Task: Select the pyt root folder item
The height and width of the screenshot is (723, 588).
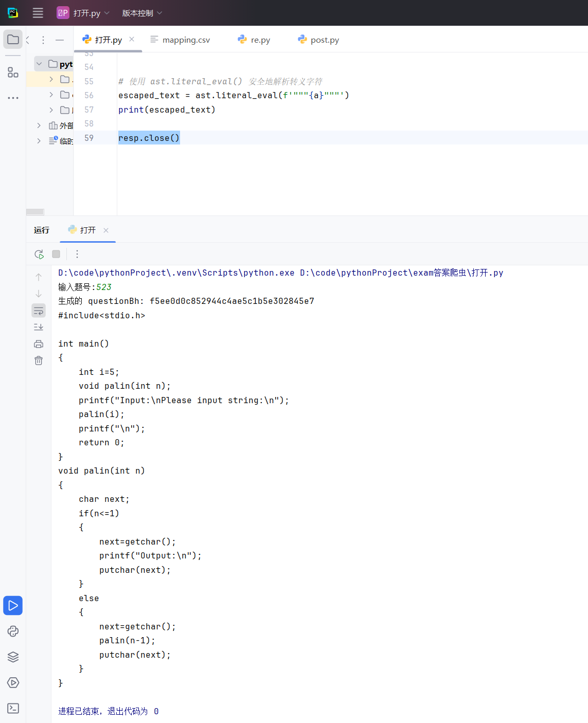Action: pyautogui.click(x=55, y=64)
